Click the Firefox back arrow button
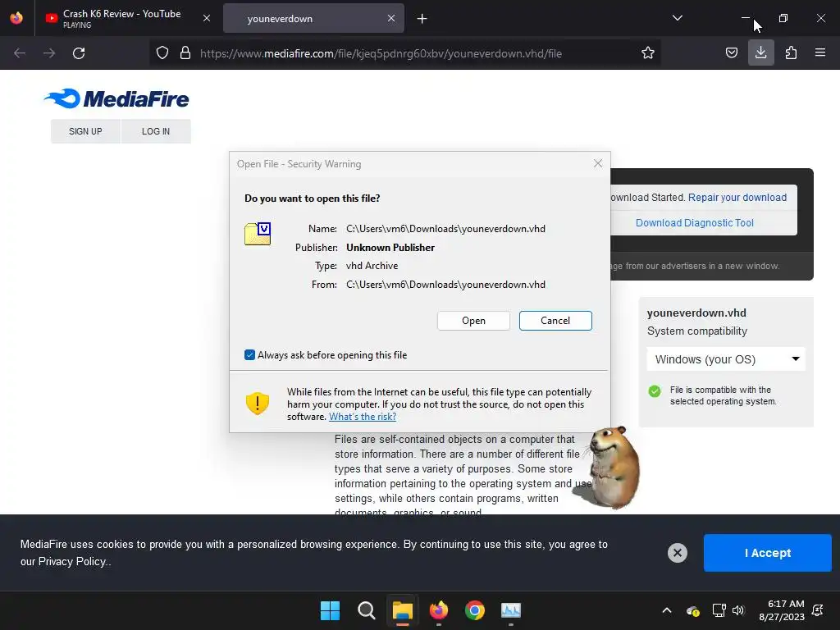The image size is (840, 630). (x=20, y=53)
